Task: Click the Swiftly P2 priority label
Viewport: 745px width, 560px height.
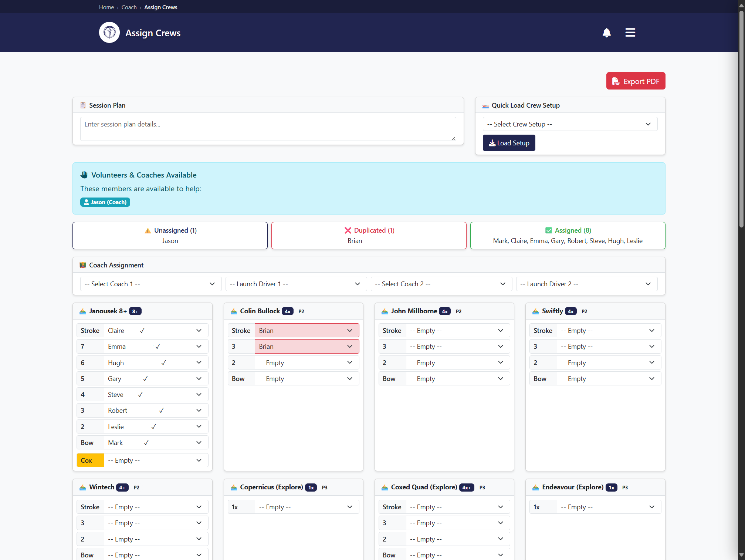Action: coord(585,311)
